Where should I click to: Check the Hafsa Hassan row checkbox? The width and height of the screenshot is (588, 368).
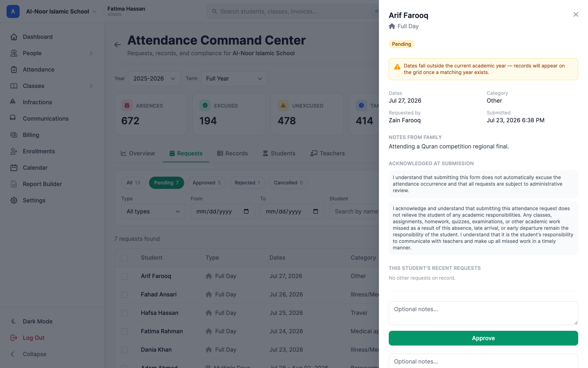pyautogui.click(x=125, y=313)
